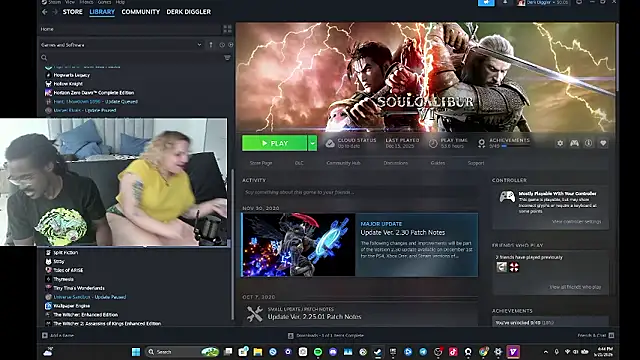
Task: Click View controller settings link
Action: [576, 222]
